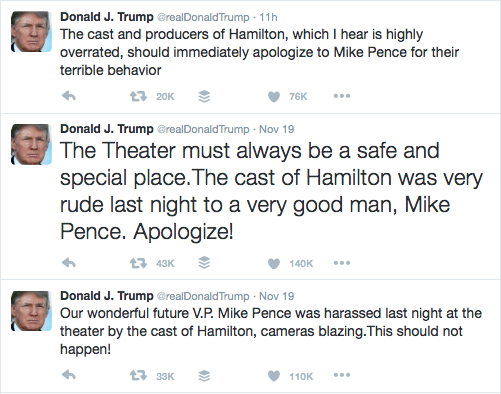Retweet the tweet with 43K retweets
This screenshot has height=394, width=501.
[x=138, y=263]
